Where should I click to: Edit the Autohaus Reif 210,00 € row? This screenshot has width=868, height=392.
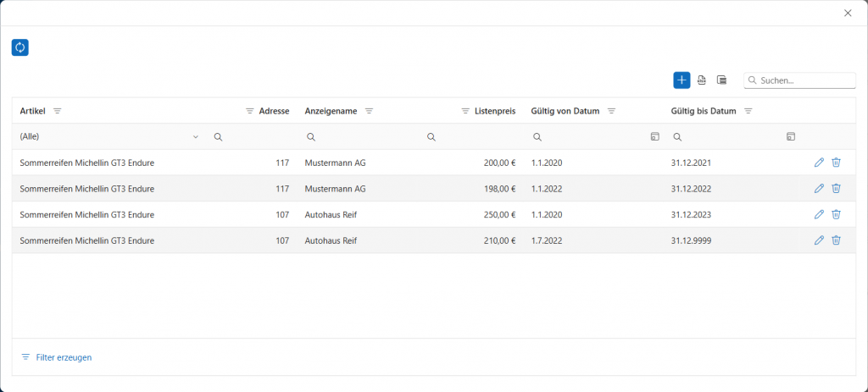[x=819, y=240]
